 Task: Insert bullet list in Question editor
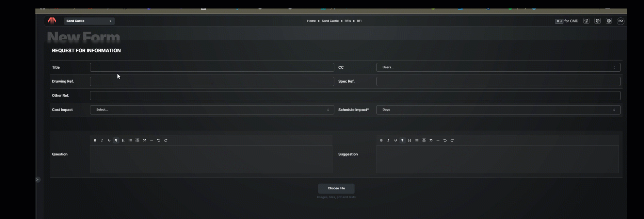tap(130, 140)
